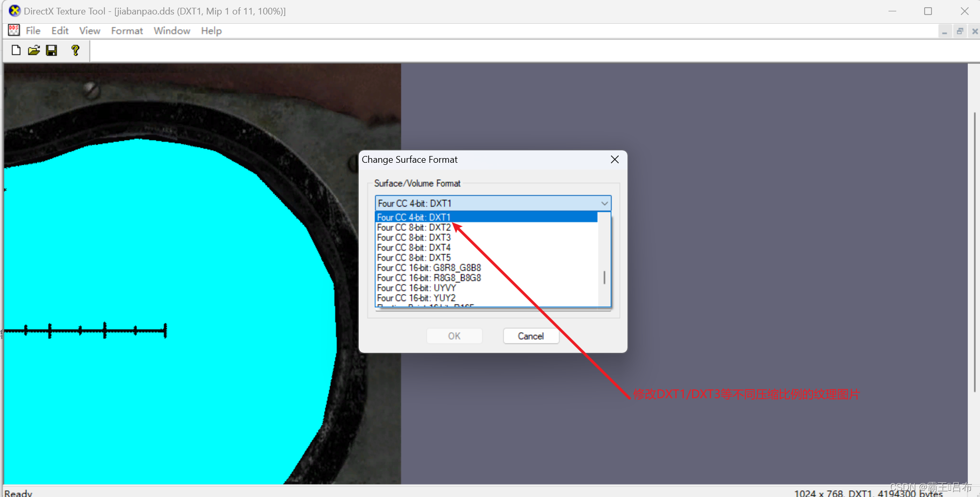The width and height of the screenshot is (980, 497).
Task: Select the Four CC 8-bit: DXT5 format
Action: tap(414, 257)
